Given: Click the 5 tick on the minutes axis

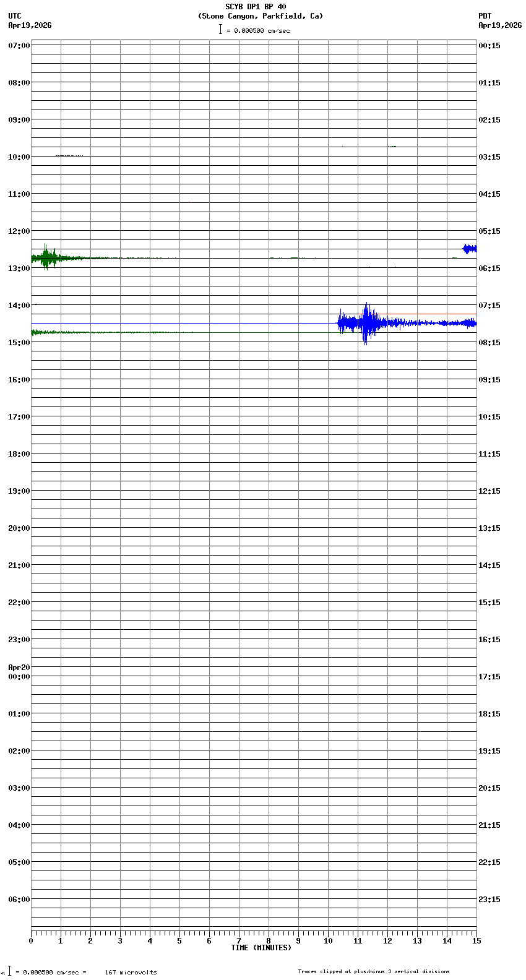Looking at the screenshot, I should (179, 941).
